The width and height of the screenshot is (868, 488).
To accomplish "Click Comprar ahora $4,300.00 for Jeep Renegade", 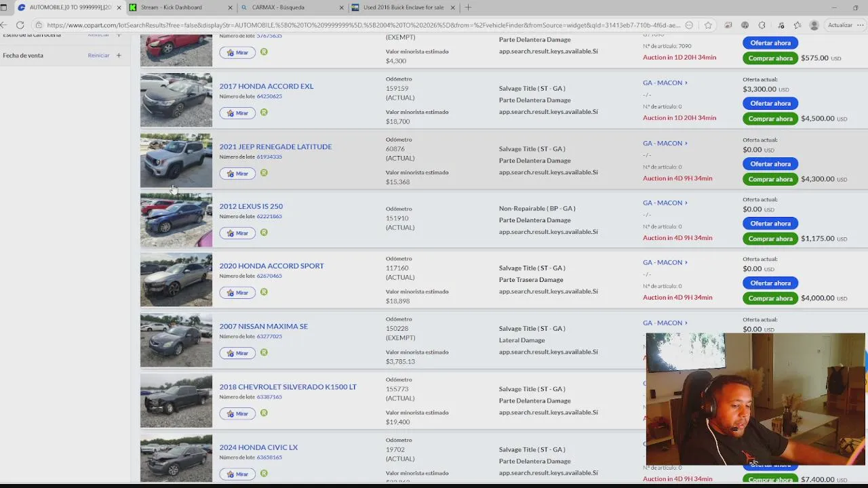I will 770,179.
